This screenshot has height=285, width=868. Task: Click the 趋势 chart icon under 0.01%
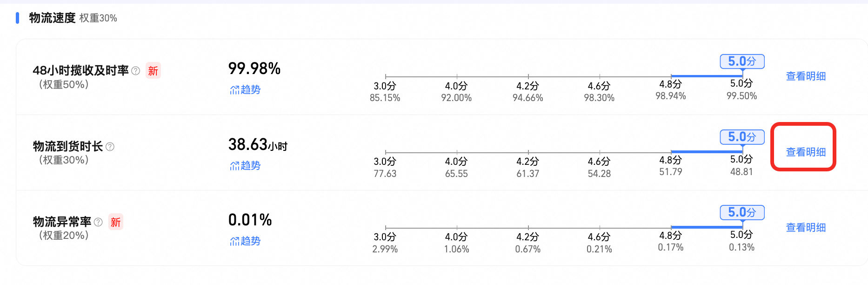coord(234,241)
